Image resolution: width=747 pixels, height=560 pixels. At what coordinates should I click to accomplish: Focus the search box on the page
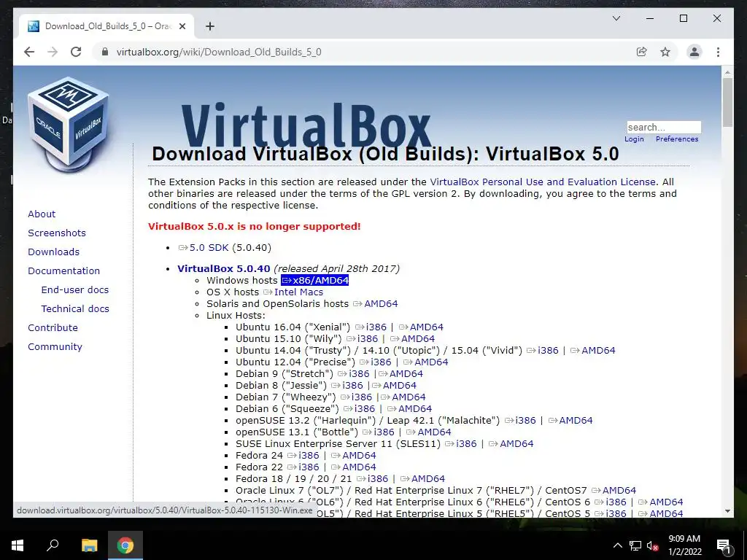tap(664, 127)
